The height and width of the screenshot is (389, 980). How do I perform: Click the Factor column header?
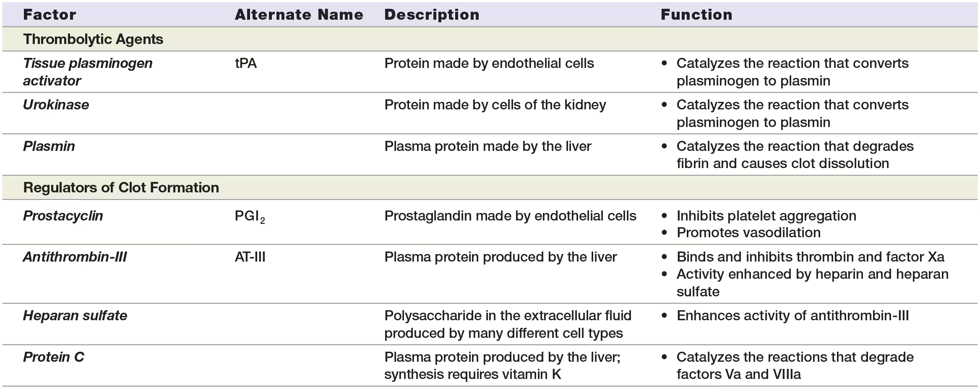50,15
